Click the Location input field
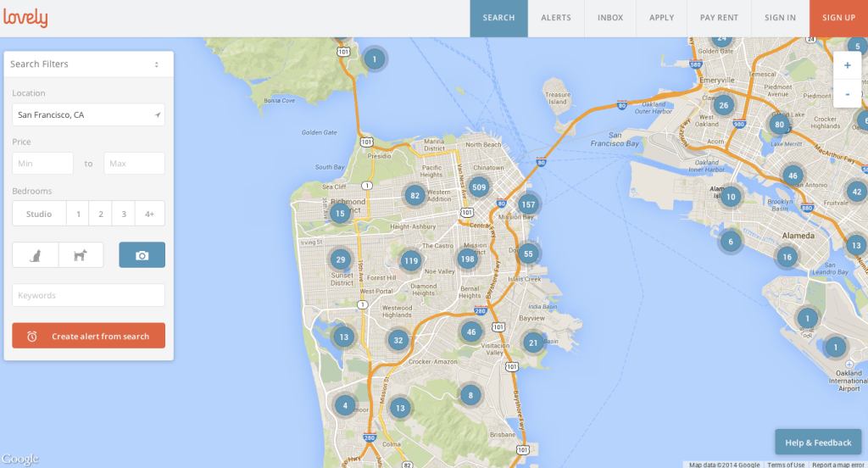 (88, 114)
